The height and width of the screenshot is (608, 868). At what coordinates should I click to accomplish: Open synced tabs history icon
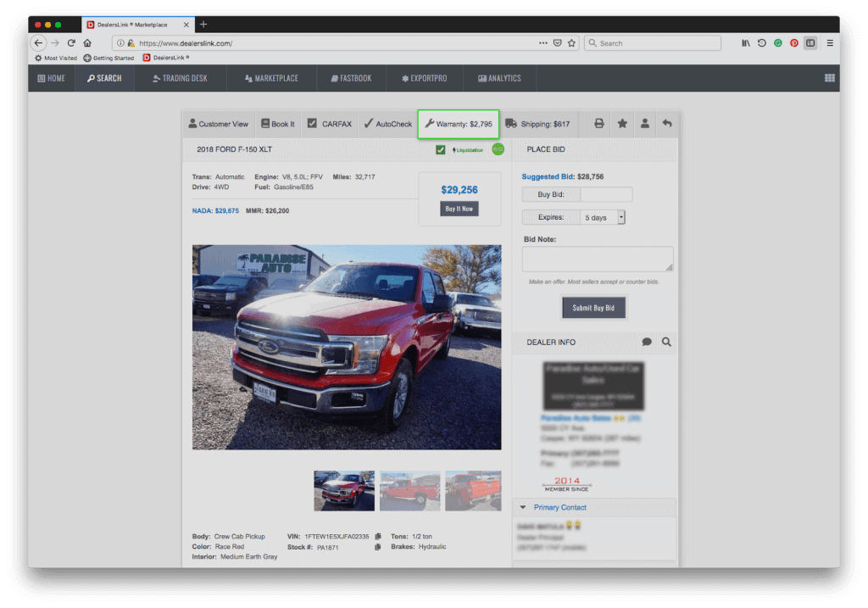762,42
